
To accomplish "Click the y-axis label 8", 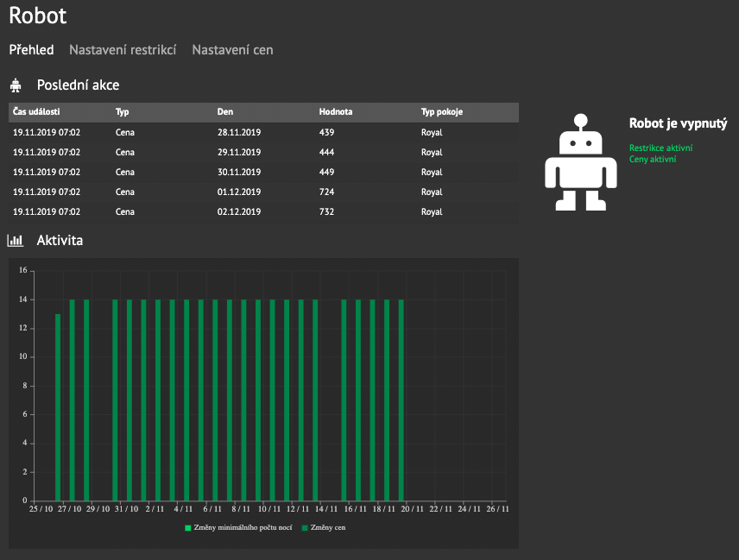I will point(25,386).
